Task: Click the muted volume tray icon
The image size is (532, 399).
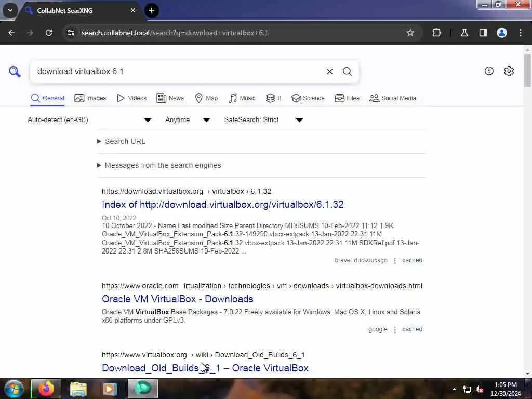Action: 480,390
